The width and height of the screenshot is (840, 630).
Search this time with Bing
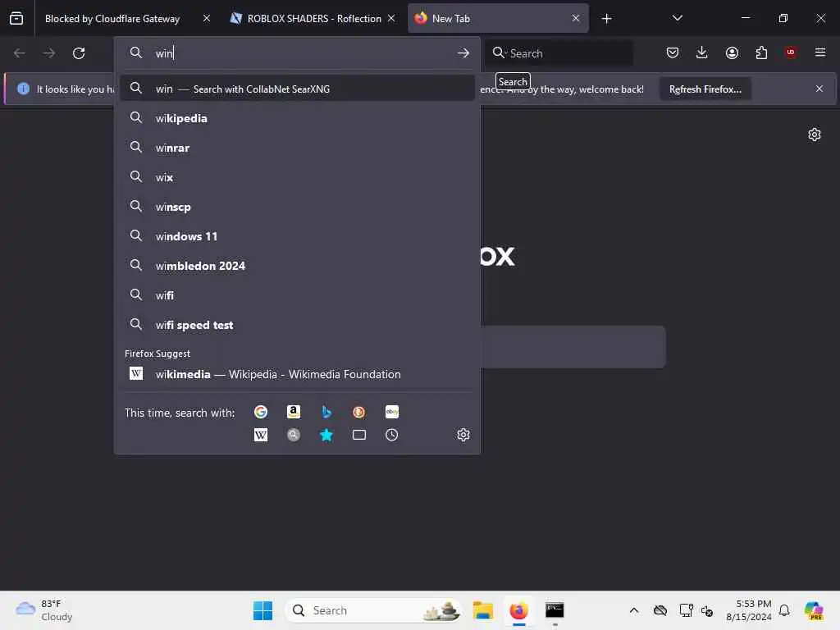[326, 412]
